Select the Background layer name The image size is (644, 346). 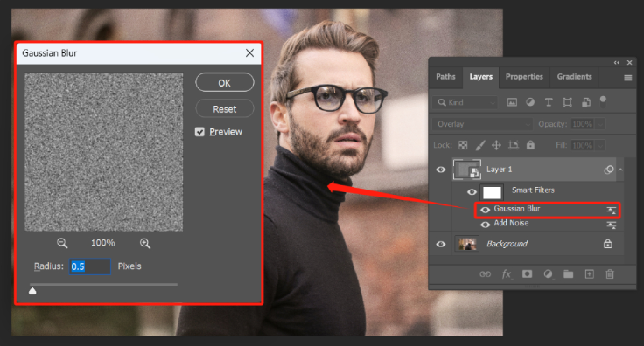[507, 244]
